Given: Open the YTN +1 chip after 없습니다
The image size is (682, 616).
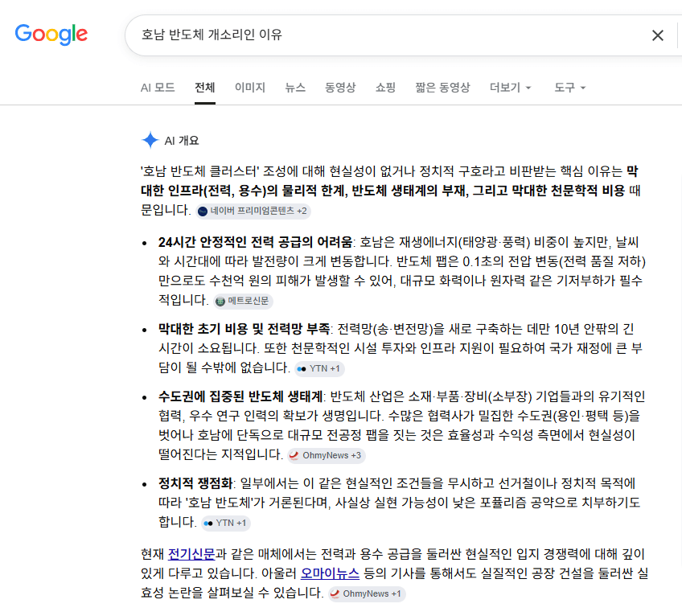Looking at the screenshot, I should coord(320,369).
